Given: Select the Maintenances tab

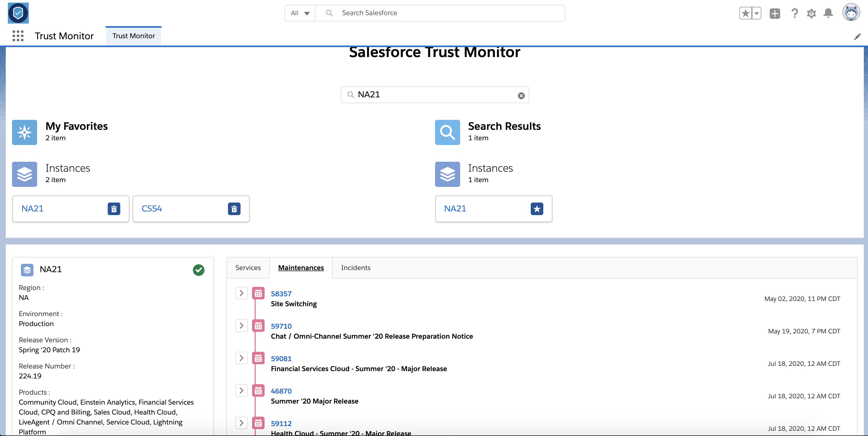Looking at the screenshot, I should coord(301,268).
